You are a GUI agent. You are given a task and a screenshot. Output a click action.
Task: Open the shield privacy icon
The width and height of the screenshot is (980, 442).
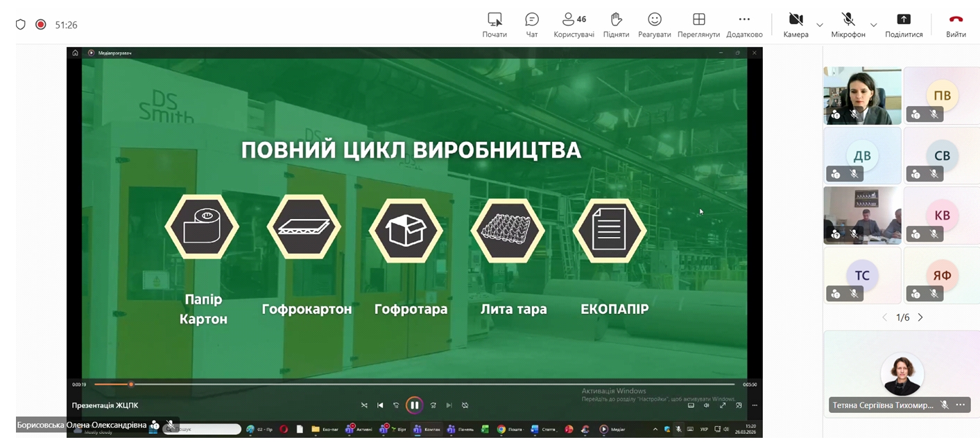pos(21,24)
